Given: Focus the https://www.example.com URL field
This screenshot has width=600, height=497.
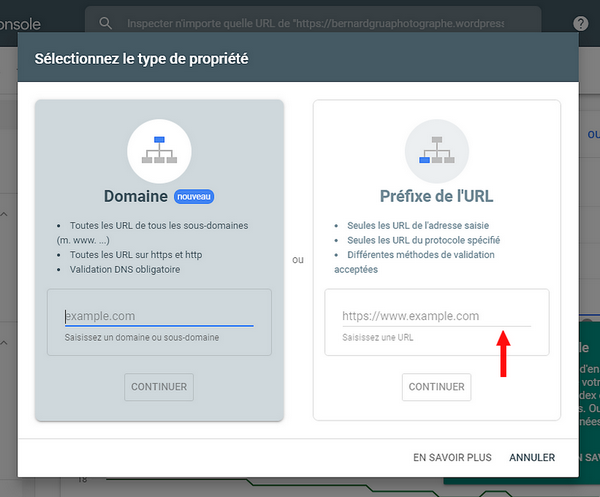Looking at the screenshot, I should pyautogui.click(x=436, y=316).
